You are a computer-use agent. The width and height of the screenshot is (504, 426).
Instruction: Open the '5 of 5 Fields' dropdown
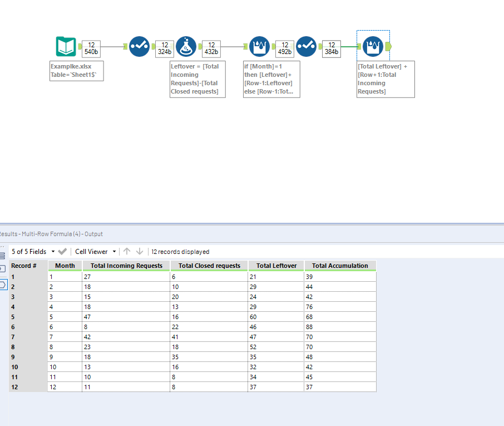pos(33,252)
